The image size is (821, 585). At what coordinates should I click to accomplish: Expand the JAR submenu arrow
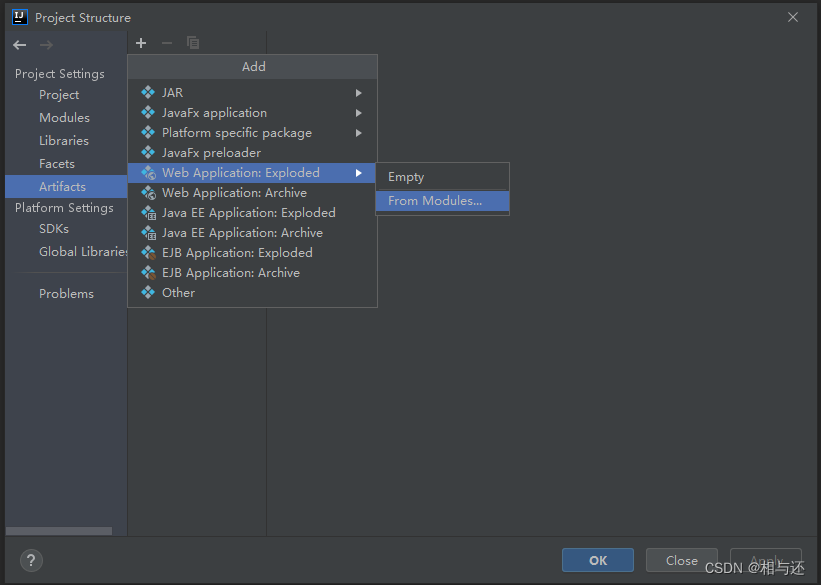(359, 93)
